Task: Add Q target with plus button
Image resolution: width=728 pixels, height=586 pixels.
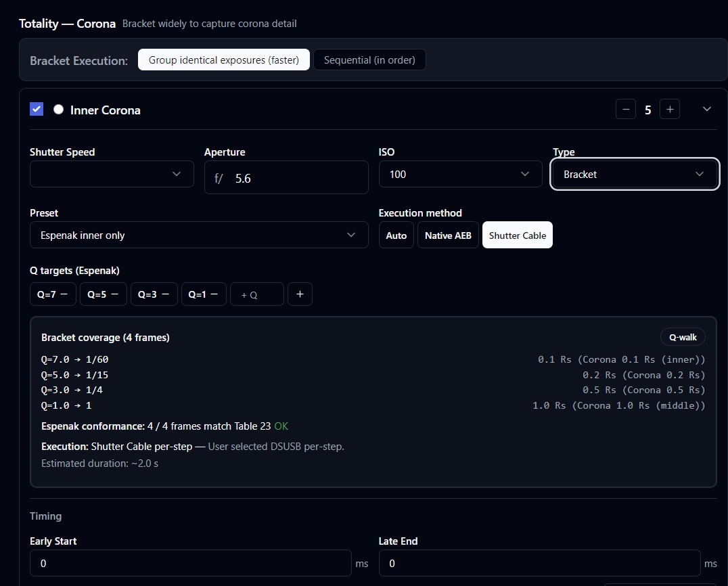Action: 300,294
